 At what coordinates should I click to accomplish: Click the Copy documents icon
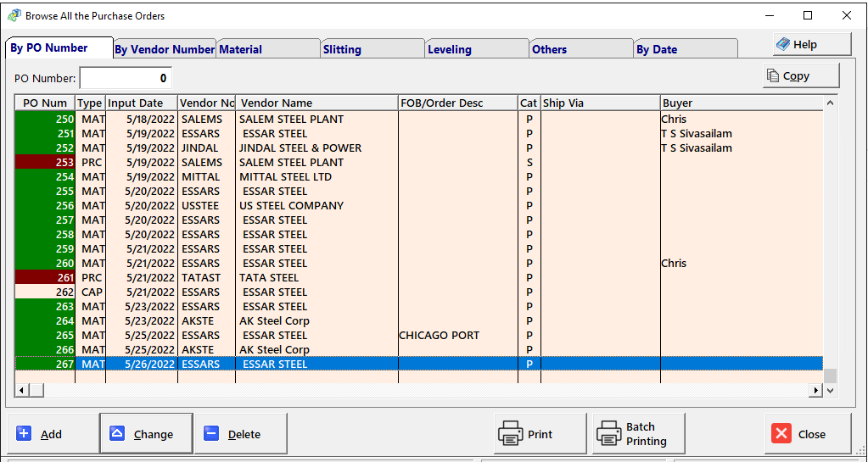[773, 75]
